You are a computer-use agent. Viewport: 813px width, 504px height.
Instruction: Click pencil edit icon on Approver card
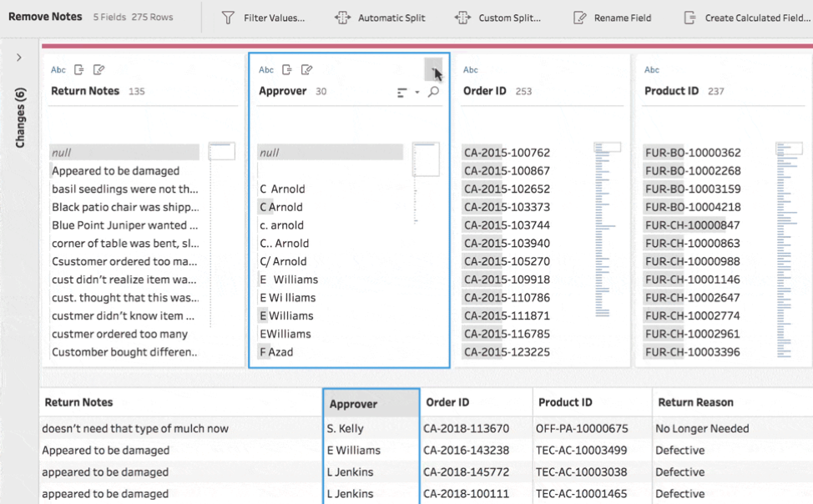pyautogui.click(x=306, y=69)
